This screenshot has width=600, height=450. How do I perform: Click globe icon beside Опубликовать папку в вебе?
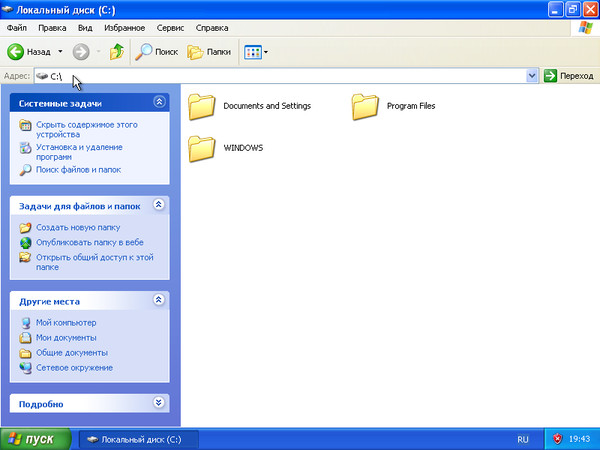pyautogui.click(x=25, y=243)
